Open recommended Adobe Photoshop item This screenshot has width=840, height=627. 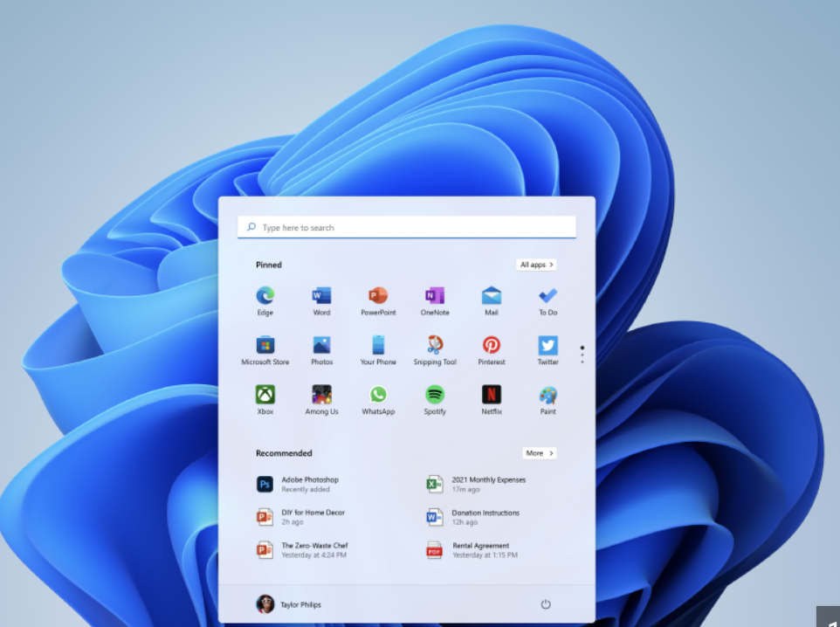298,484
